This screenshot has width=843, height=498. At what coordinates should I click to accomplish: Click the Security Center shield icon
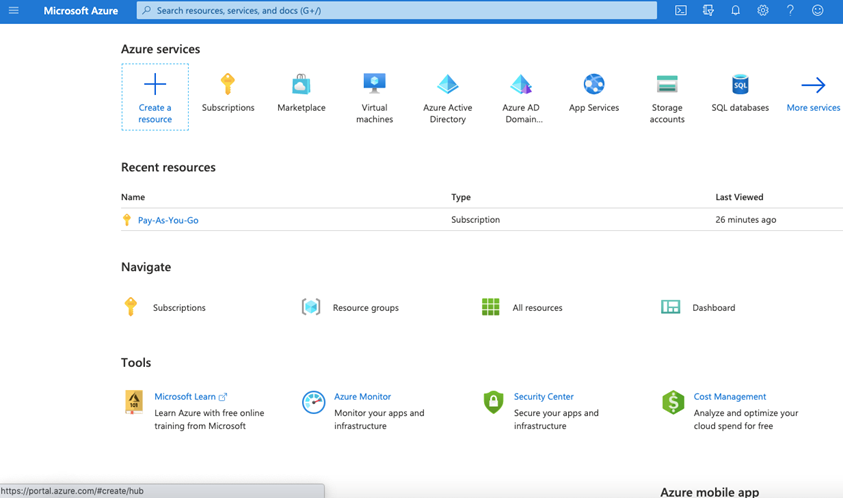(493, 402)
